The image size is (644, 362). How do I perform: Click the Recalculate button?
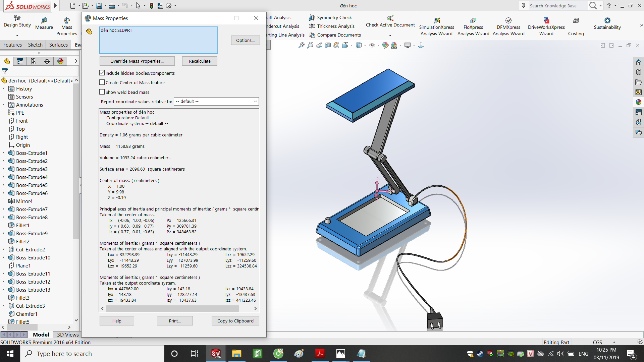pos(200,61)
